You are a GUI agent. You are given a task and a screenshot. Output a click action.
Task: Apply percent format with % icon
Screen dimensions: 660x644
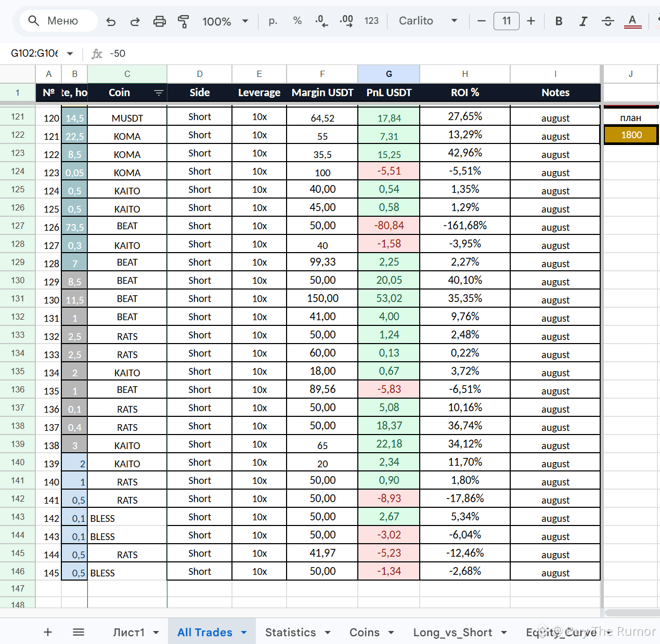pyautogui.click(x=297, y=21)
